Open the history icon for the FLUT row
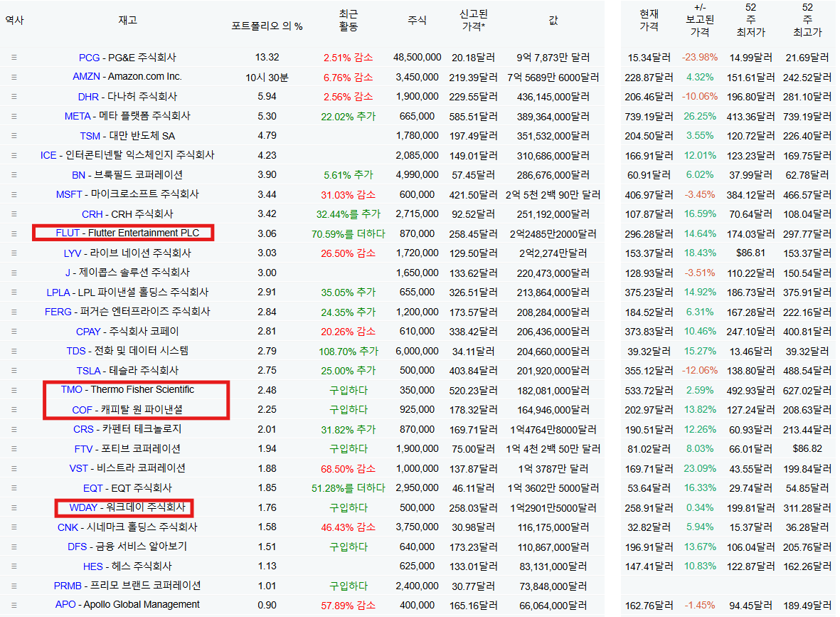Screen dimensions: 840x617 tap(14, 233)
